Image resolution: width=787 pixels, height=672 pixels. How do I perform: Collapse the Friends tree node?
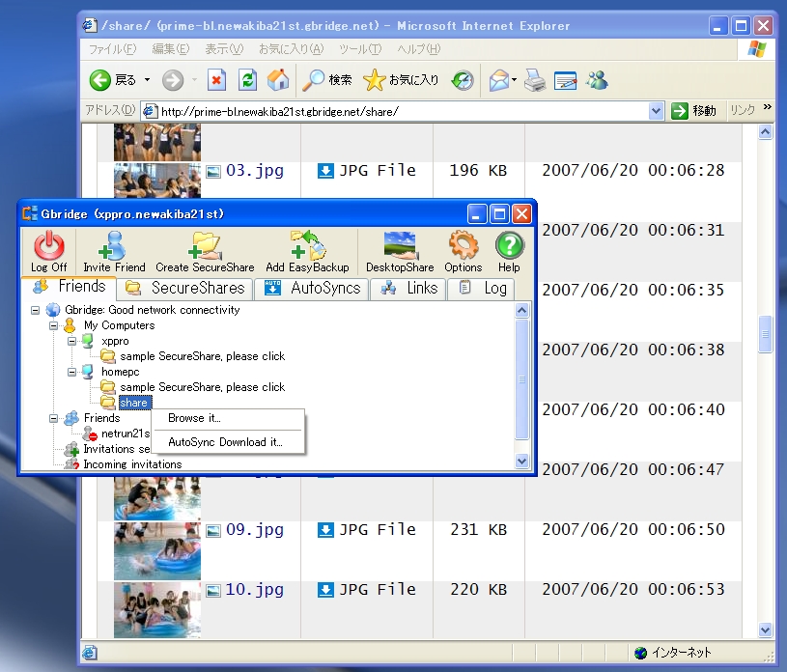[54, 418]
